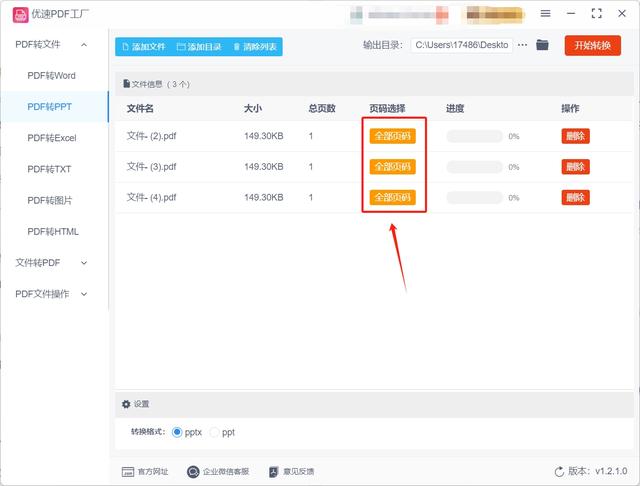
Task: Open PDF转TXT in sidebar
Action: [x=49, y=169]
